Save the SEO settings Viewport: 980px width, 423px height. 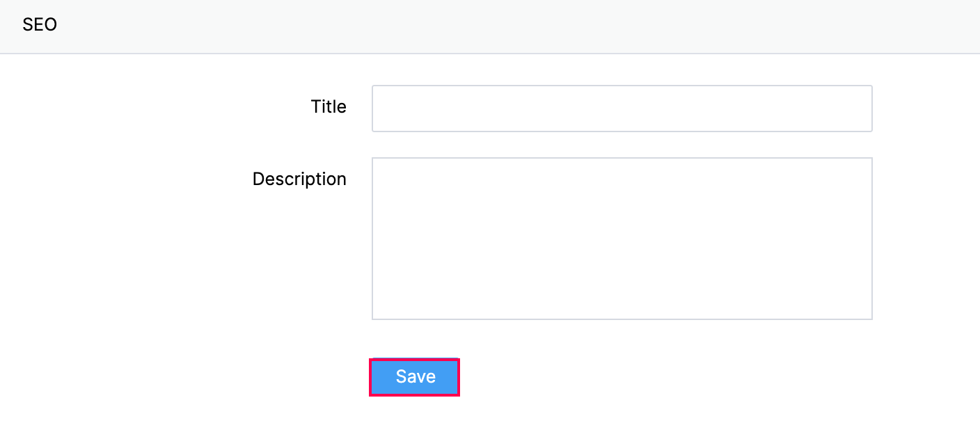414,377
